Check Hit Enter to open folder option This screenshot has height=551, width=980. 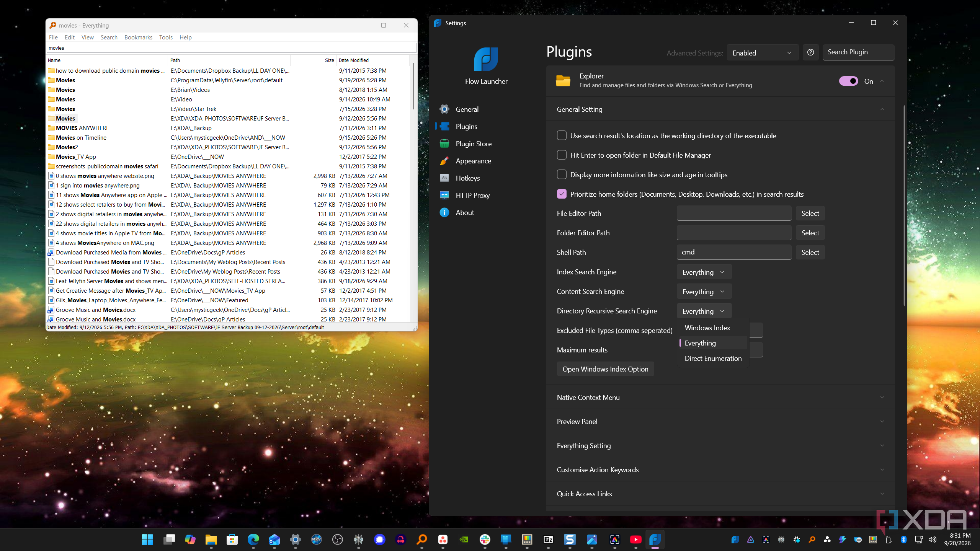click(x=562, y=155)
